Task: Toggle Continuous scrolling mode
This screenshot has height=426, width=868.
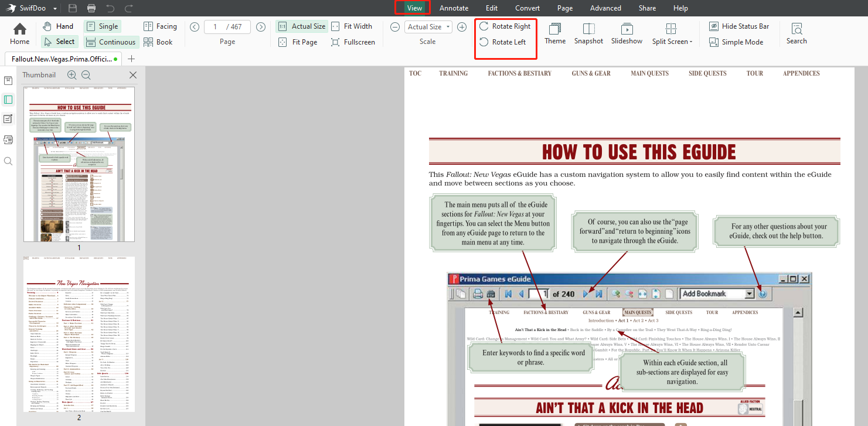Action: point(110,42)
